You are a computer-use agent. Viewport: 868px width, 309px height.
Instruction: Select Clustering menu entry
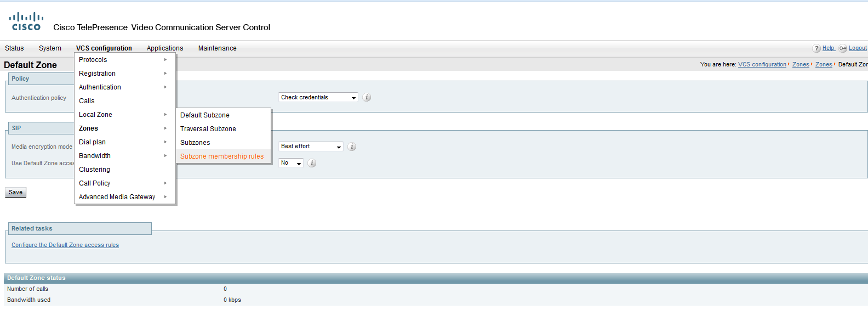click(125, 170)
